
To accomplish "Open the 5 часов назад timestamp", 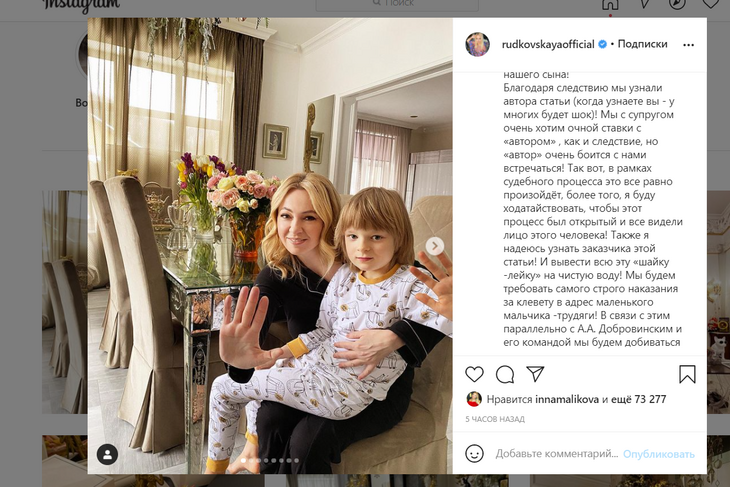I will pyautogui.click(x=495, y=419).
